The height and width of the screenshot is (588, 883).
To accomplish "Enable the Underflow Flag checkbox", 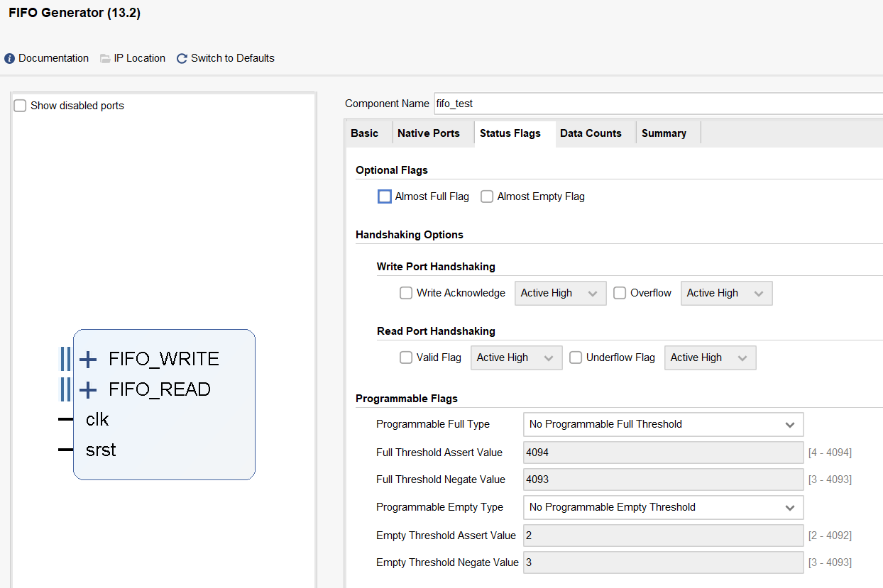I will [x=576, y=357].
